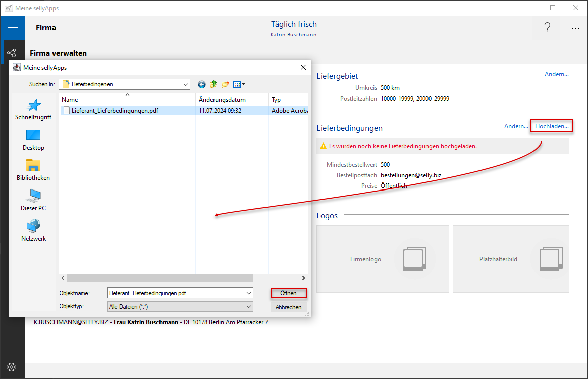This screenshot has width=588, height=379.
Task: Open the three-dots more options menu
Action: click(575, 29)
